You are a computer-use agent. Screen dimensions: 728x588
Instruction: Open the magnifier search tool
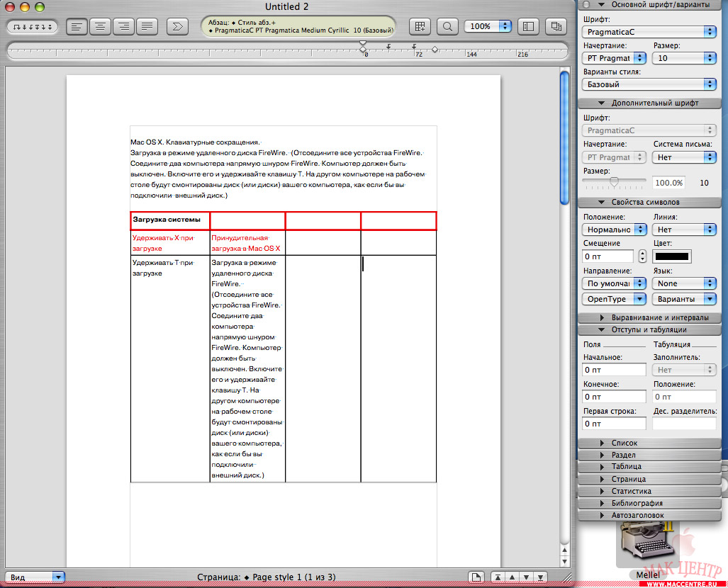(x=447, y=26)
